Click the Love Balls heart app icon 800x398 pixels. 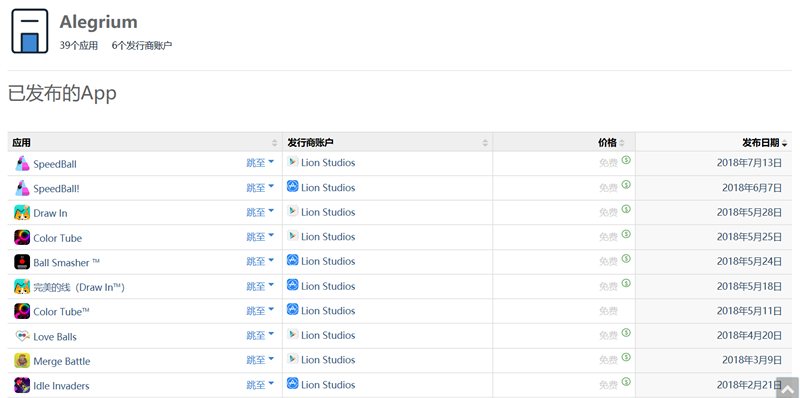[22, 336]
